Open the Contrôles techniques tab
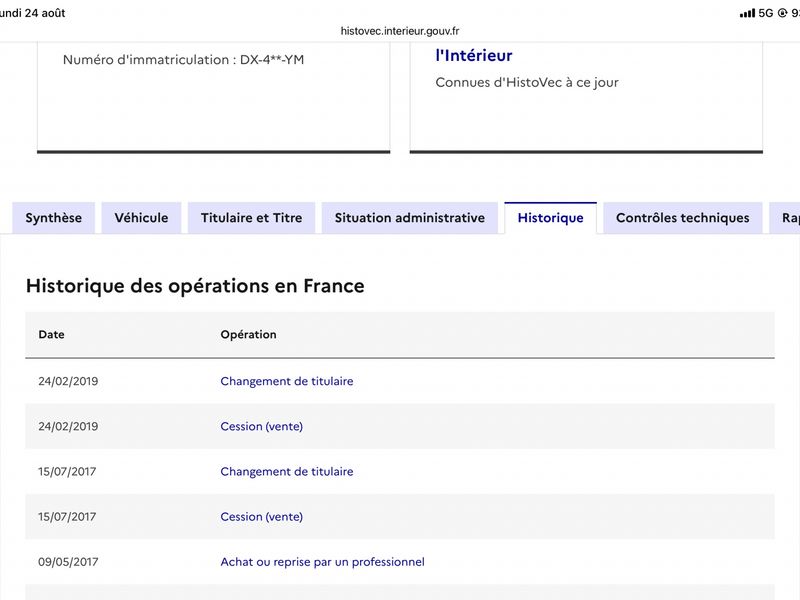The width and height of the screenshot is (800, 600). pos(683,218)
